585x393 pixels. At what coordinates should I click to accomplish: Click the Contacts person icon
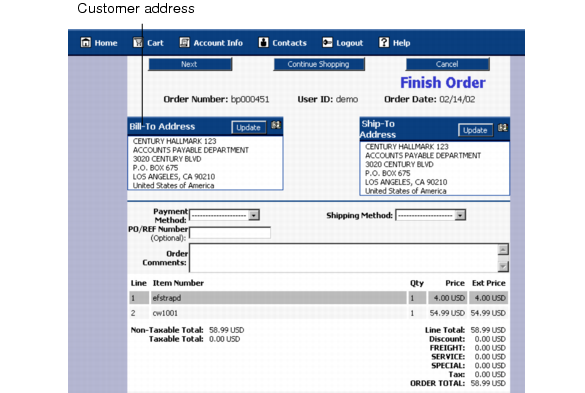[263, 43]
